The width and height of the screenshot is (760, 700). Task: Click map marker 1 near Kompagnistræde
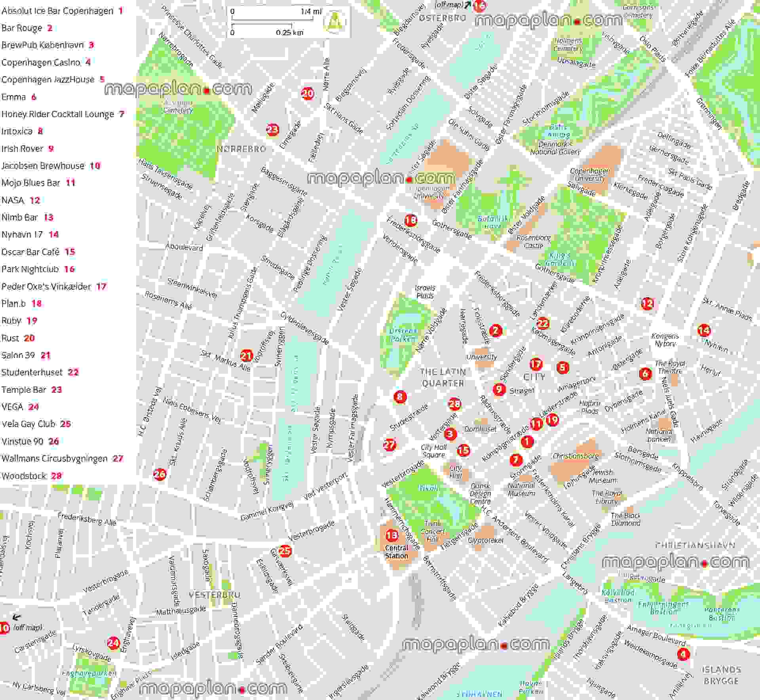pyautogui.click(x=527, y=441)
